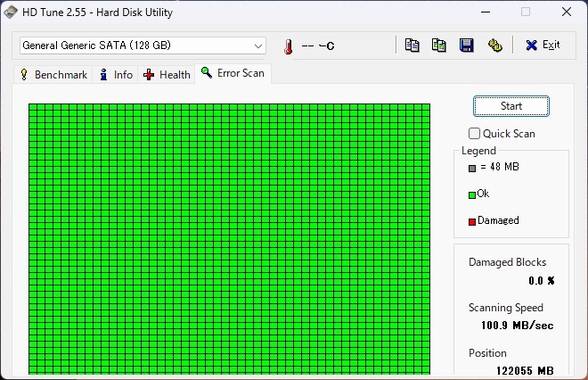Click the Legend group label
Screen dimensions: 588x380
478,151
